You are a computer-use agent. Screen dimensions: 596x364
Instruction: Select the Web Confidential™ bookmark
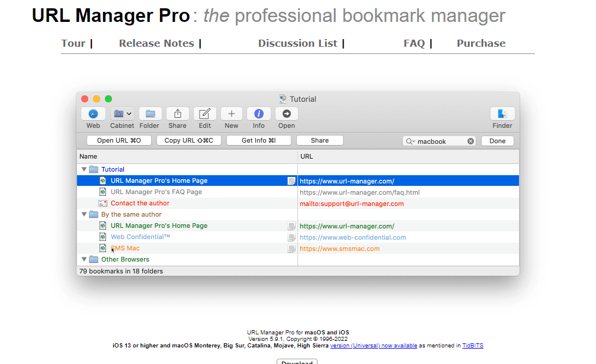click(x=140, y=237)
